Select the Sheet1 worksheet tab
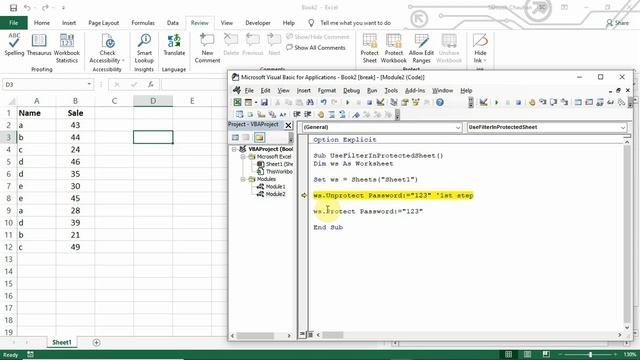The height and width of the screenshot is (360, 640). (x=62, y=342)
